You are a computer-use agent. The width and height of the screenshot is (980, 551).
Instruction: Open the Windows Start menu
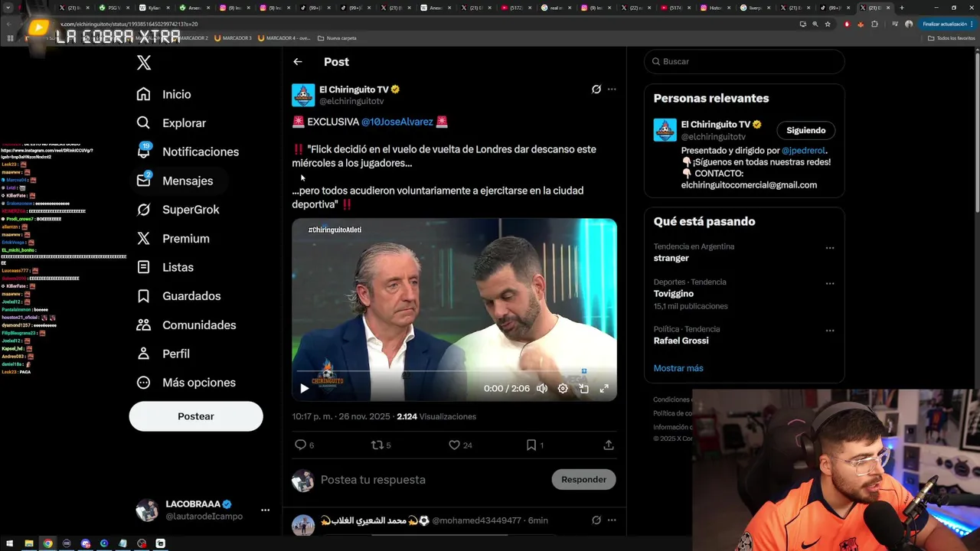tap(10, 543)
